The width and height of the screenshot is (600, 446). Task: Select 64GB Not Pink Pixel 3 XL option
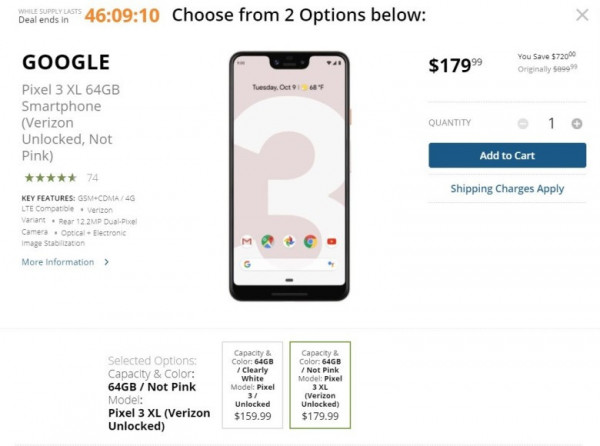click(320, 385)
